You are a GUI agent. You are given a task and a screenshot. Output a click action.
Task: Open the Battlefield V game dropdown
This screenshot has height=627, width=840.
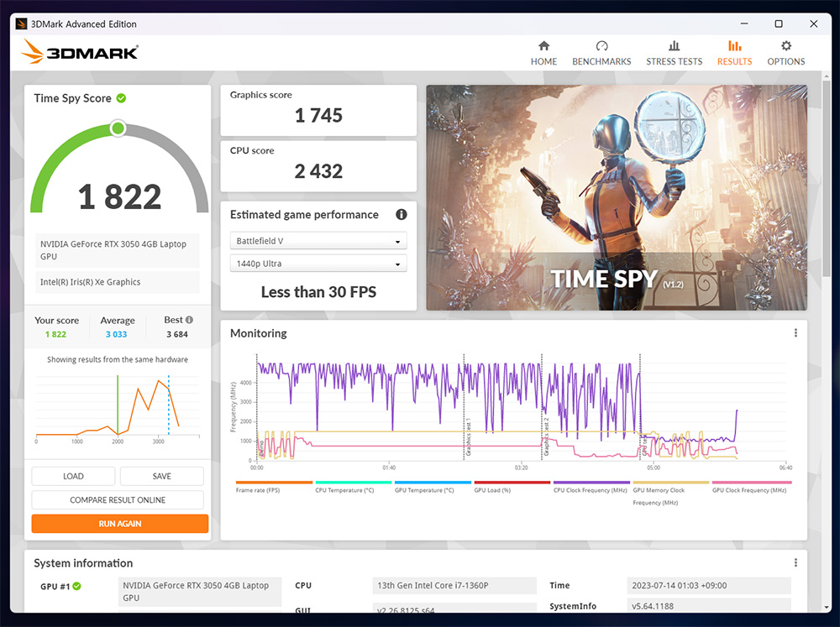pyautogui.click(x=318, y=241)
